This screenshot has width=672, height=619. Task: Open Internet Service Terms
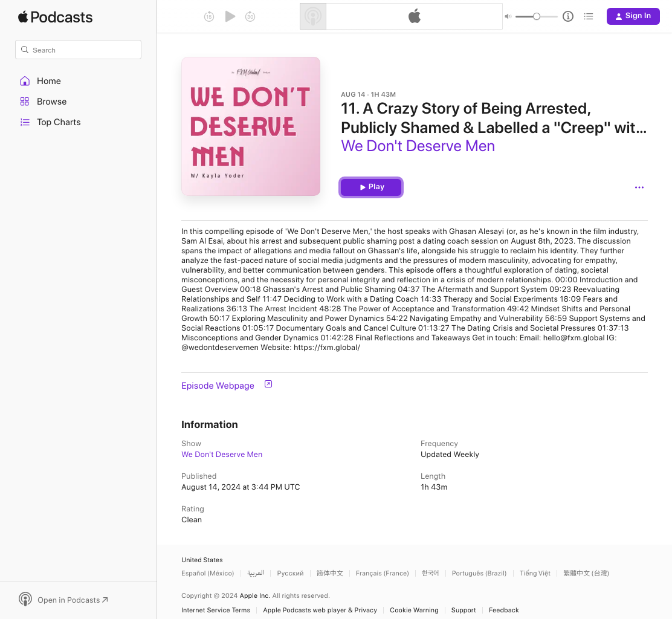216,610
